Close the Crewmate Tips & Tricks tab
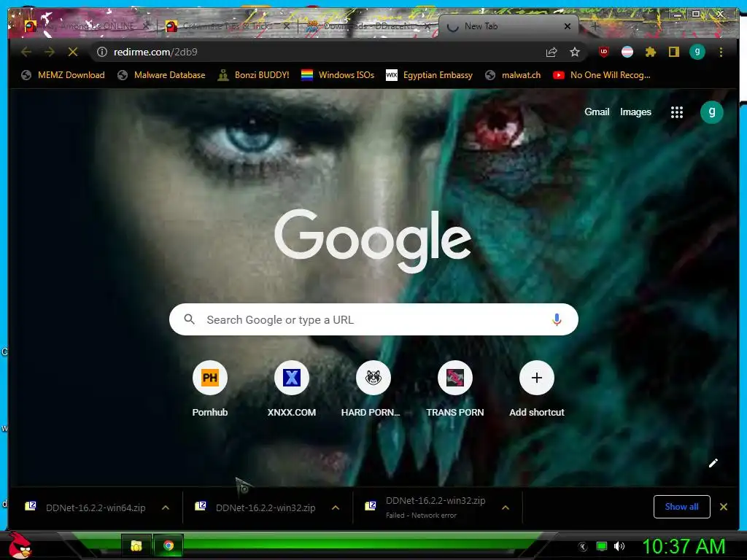The width and height of the screenshot is (747, 560). pos(287,26)
